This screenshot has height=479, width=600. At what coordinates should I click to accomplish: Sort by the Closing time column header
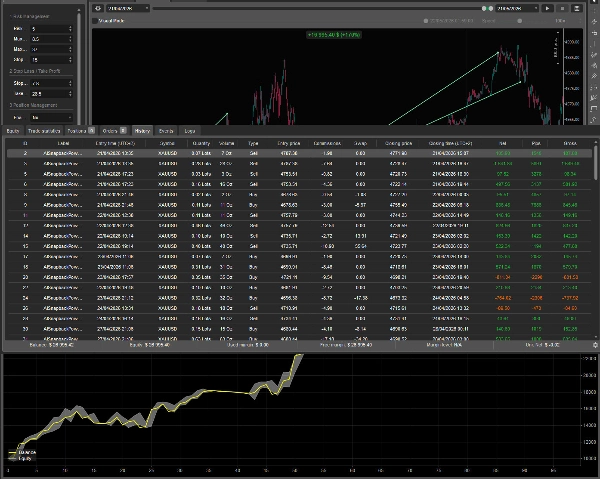click(450, 143)
